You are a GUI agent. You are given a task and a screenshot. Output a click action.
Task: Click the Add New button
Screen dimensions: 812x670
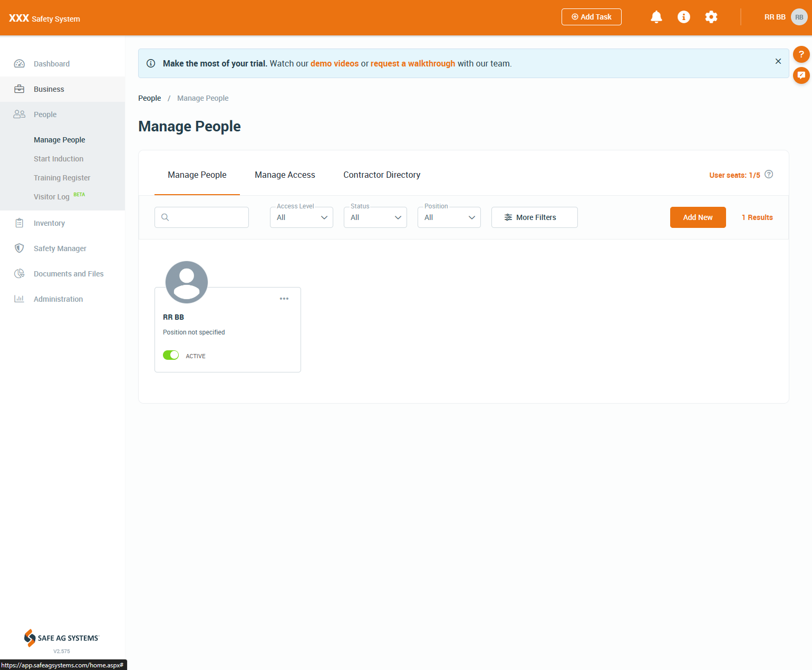point(698,217)
